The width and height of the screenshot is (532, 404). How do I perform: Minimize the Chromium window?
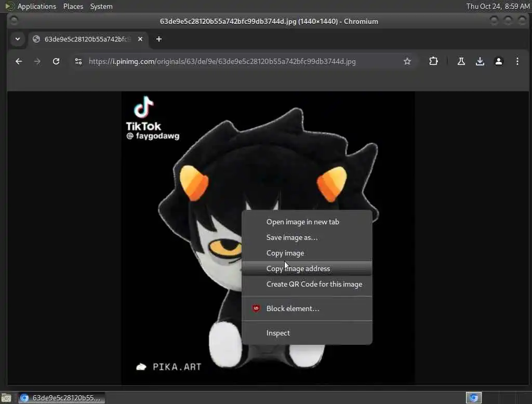[x=494, y=21]
